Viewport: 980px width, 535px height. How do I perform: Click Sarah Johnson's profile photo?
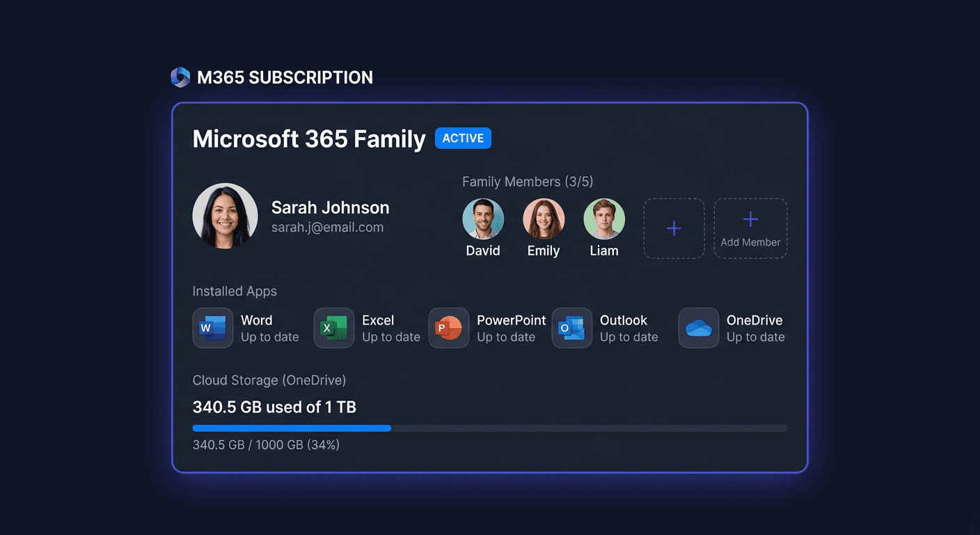225,216
